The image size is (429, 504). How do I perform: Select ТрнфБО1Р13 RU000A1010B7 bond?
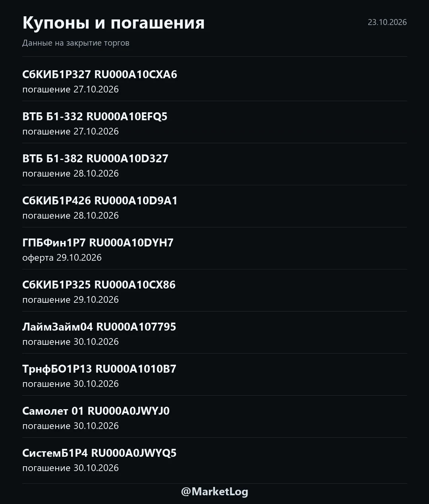point(214,375)
